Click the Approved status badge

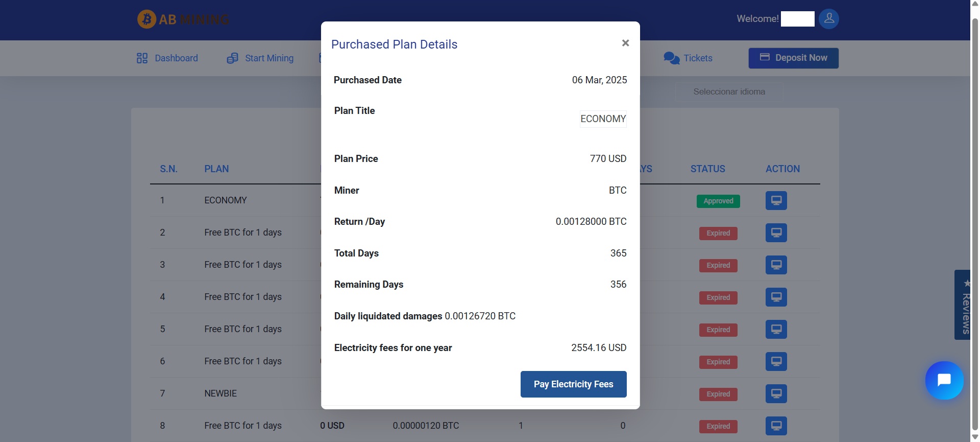click(718, 201)
